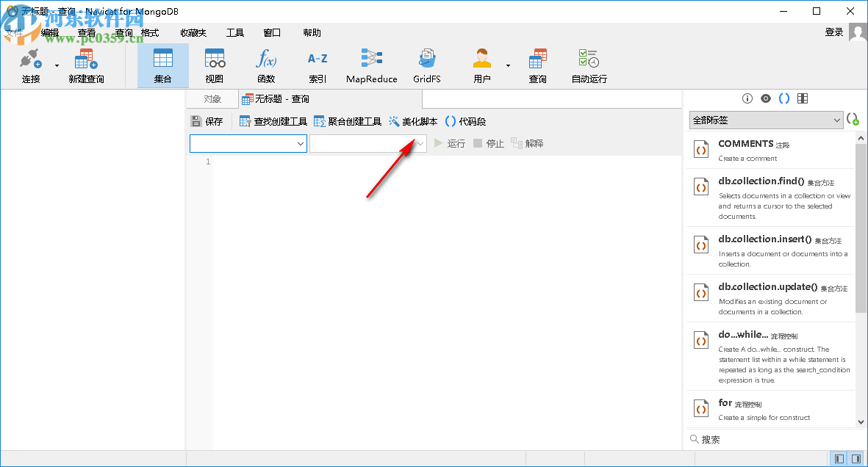Open the Find Builder (查找创建工具)
Image resolution: width=868 pixels, height=467 pixels.
point(273,121)
